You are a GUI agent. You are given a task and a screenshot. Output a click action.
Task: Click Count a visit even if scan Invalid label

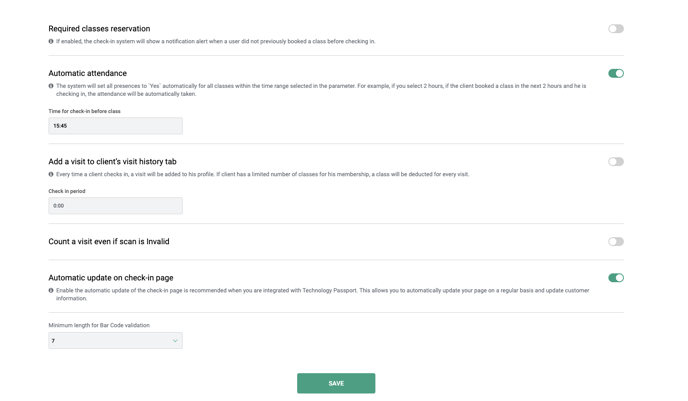click(109, 241)
